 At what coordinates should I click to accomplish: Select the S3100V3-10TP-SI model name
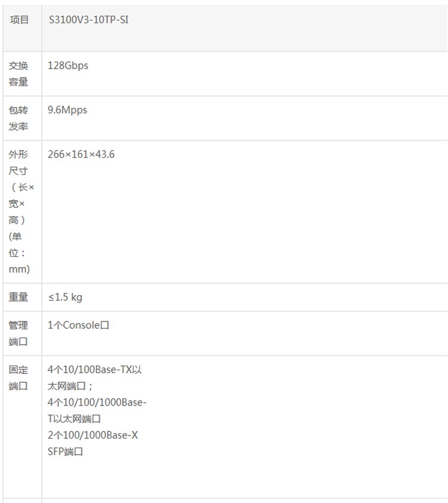88,20
